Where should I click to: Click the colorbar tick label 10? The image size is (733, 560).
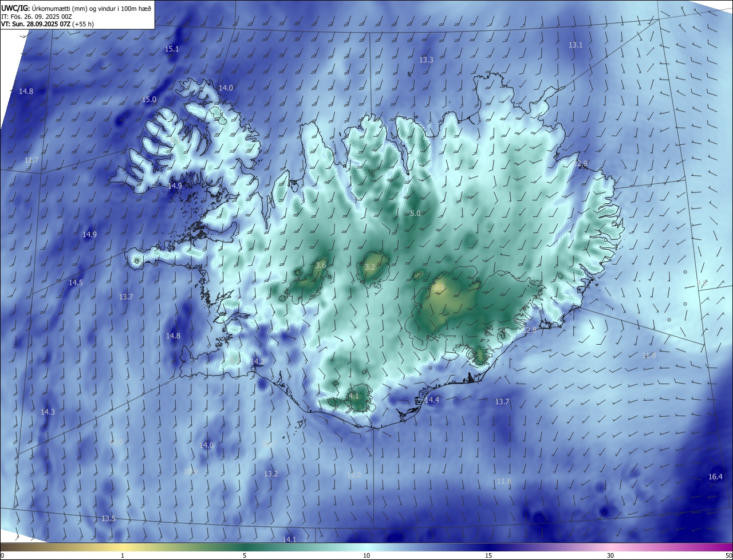pos(366,556)
